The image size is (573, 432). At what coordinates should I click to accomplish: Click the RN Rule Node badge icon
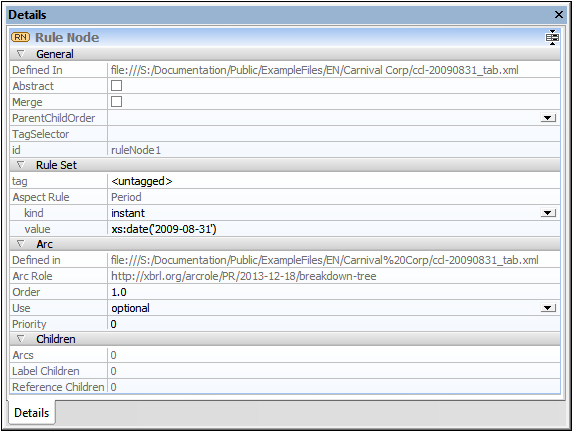tap(20, 37)
